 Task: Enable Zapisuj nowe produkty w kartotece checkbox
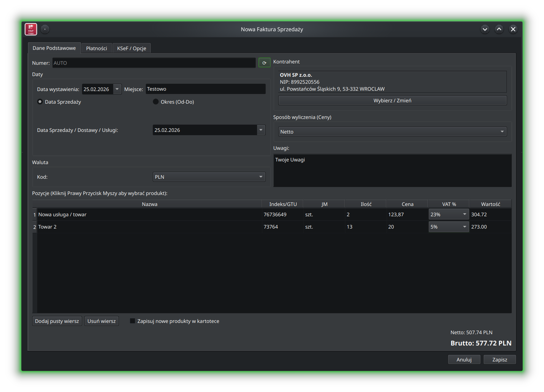[133, 321]
